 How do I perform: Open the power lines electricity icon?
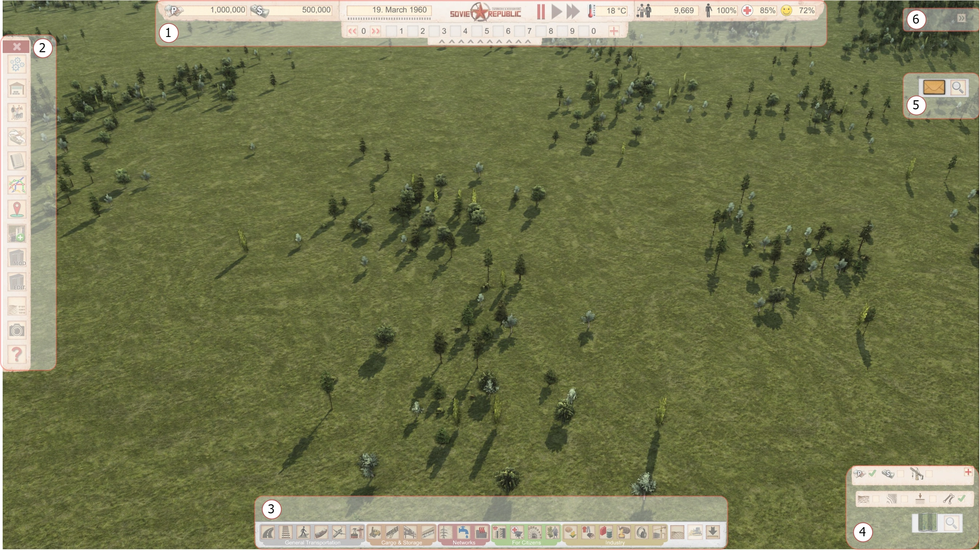[x=446, y=532]
